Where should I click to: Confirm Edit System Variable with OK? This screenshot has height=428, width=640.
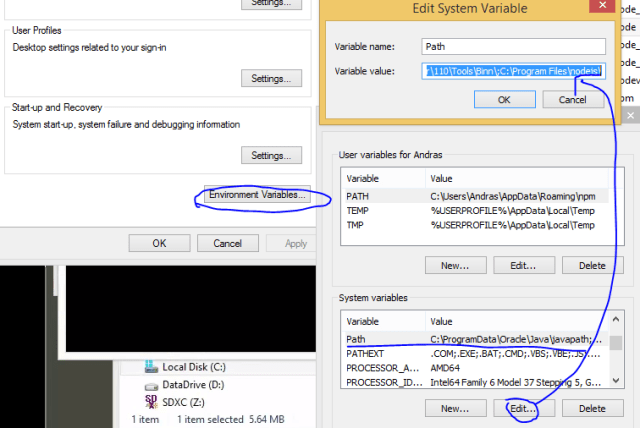pos(504,99)
